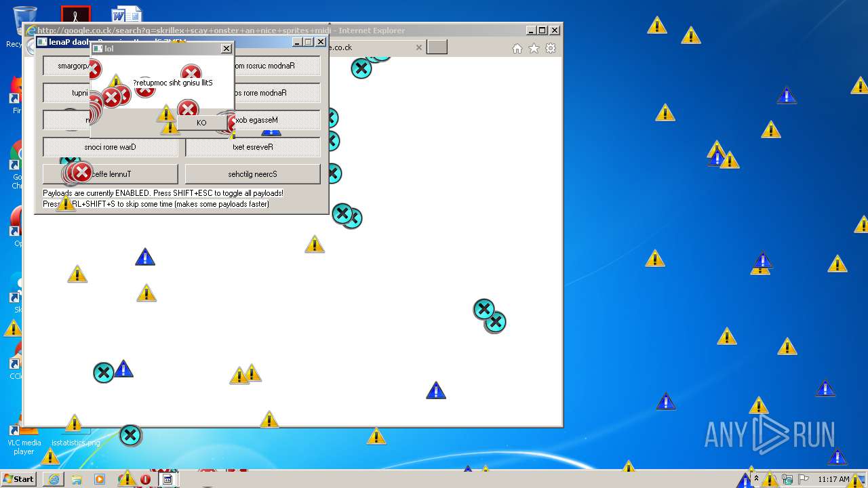
Task: Open Internet Explorer from the taskbar
Action: click(x=54, y=479)
